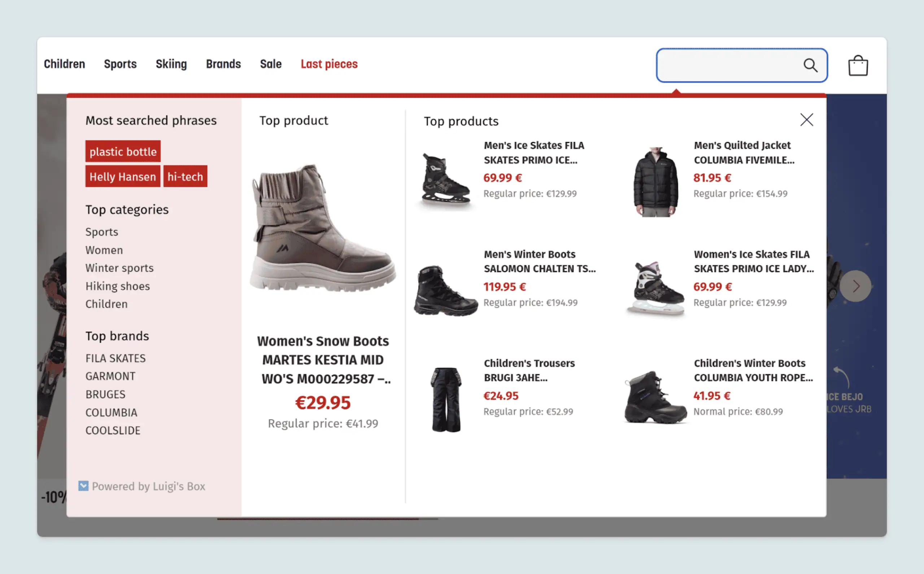This screenshot has height=574, width=924.
Task: Click the €29.95 top product price
Action: click(x=323, y=403)
